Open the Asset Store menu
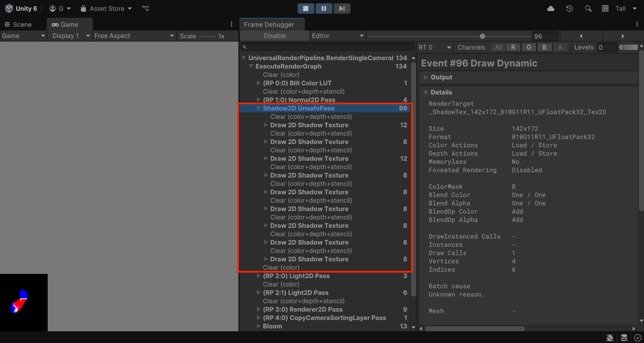The width and height of the screenshot is (644, 343). click(106, 9)
